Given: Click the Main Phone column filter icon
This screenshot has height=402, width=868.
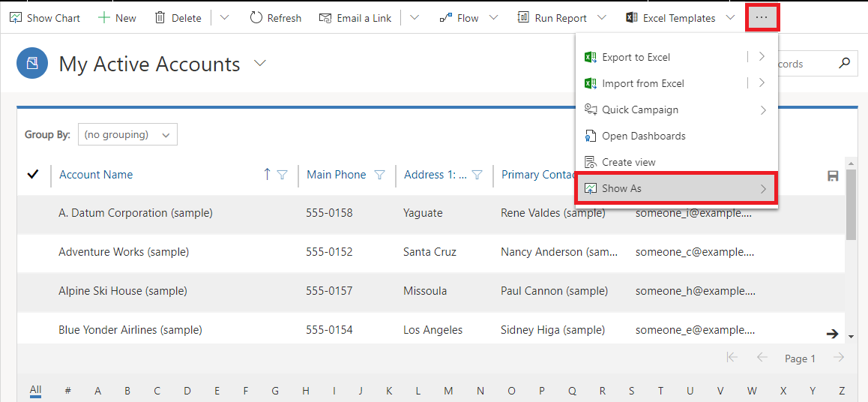Looking at the screenshot, I should click(380, 175).
